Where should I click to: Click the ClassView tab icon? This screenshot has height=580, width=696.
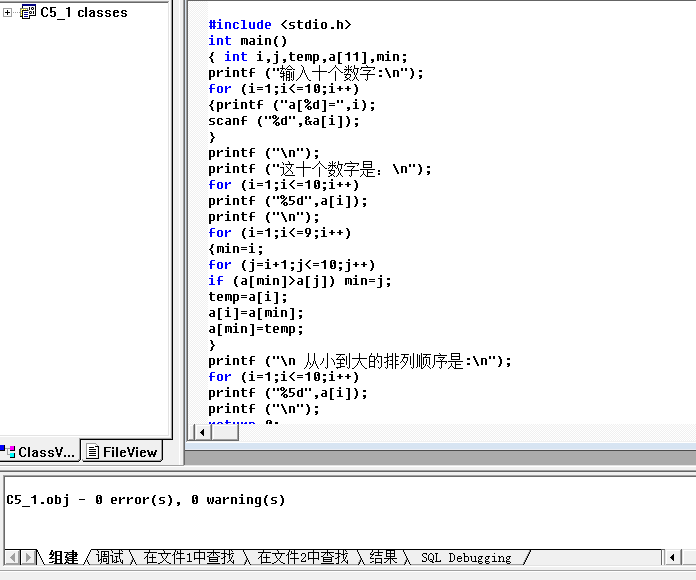(9, 452)
